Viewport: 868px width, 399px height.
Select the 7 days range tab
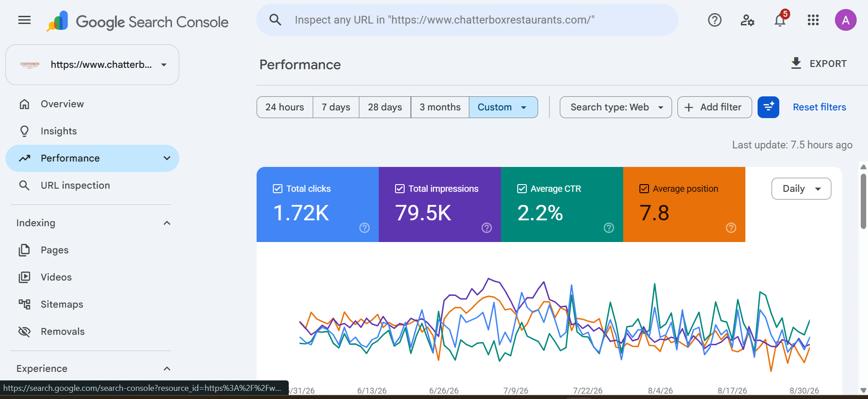coord(336,107)
